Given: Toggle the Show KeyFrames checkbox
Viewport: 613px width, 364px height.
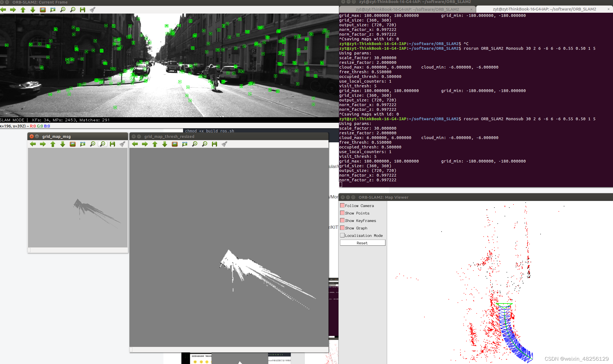Looking at the screenshot, I should (x=343, y=220).
